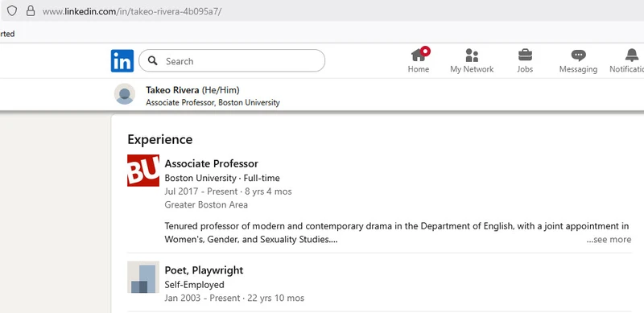The height and width of the screenshot is (313, 644).
Task: Click the padlock site security icon
Action: 31,10
